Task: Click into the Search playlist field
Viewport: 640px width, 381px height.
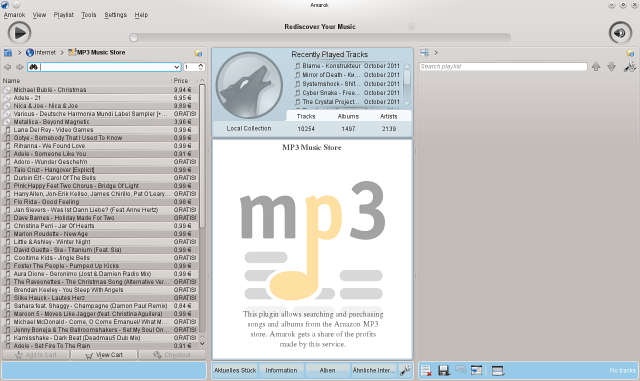Action: click(x=503, y=67)
